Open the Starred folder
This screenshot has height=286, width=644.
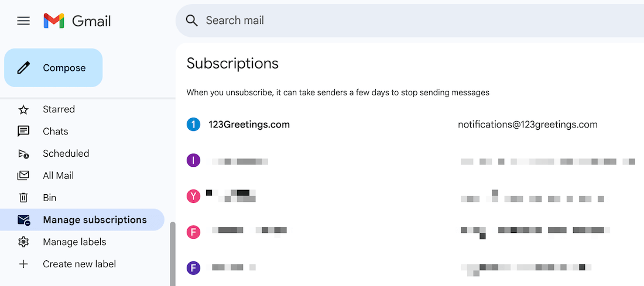pyautogui.click(x=59, y=109)
